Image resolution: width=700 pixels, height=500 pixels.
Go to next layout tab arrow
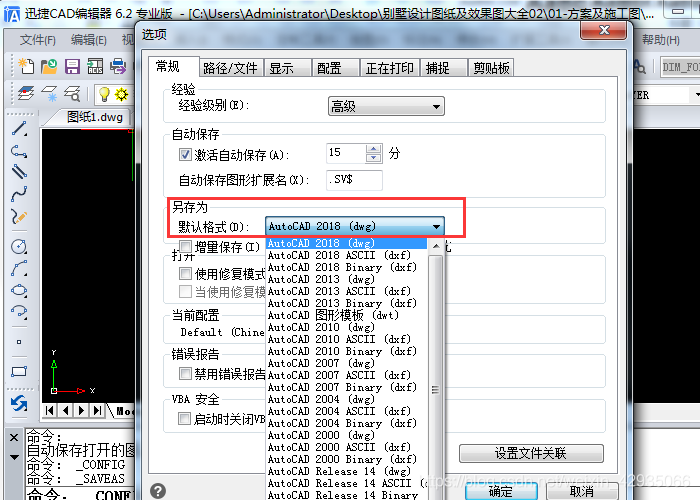(81, 410)
